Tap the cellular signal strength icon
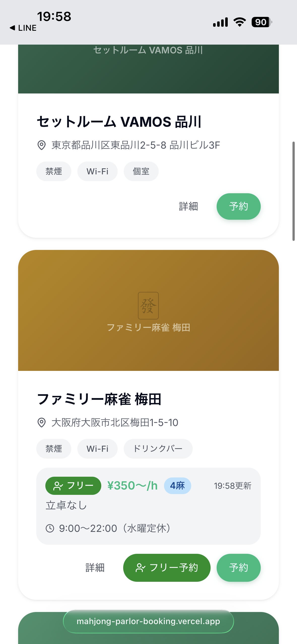This screenshot has height=644, width=297. click(220, 22)
